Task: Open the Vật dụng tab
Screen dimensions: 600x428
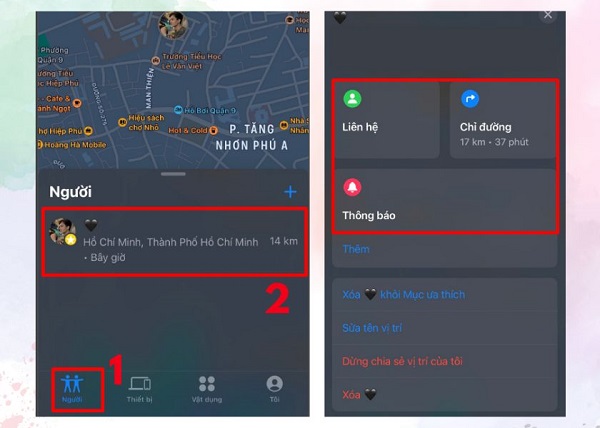Action: pos(207,389)
